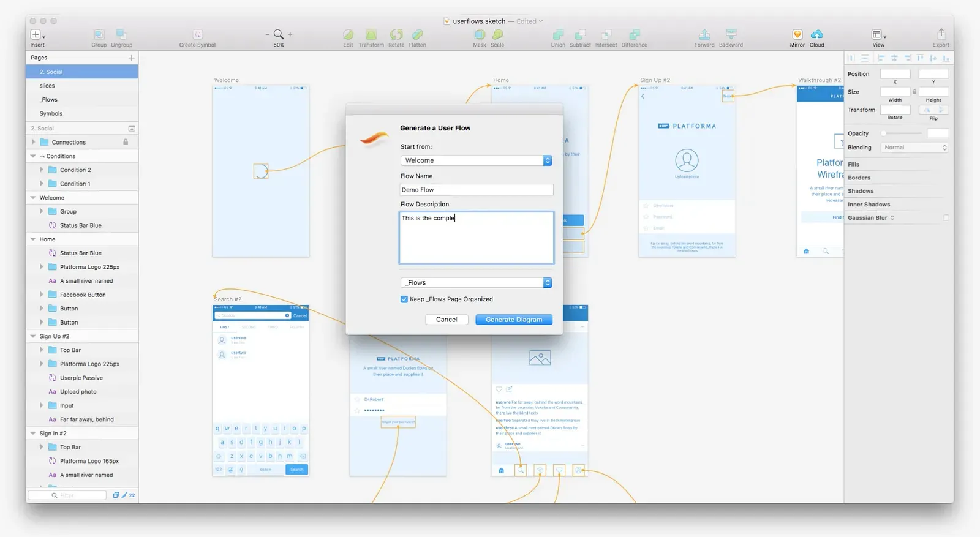Viewport: 980px width, 537px height.
Task: Expand the Condition 2 layer group
Action: coord(42,170)
